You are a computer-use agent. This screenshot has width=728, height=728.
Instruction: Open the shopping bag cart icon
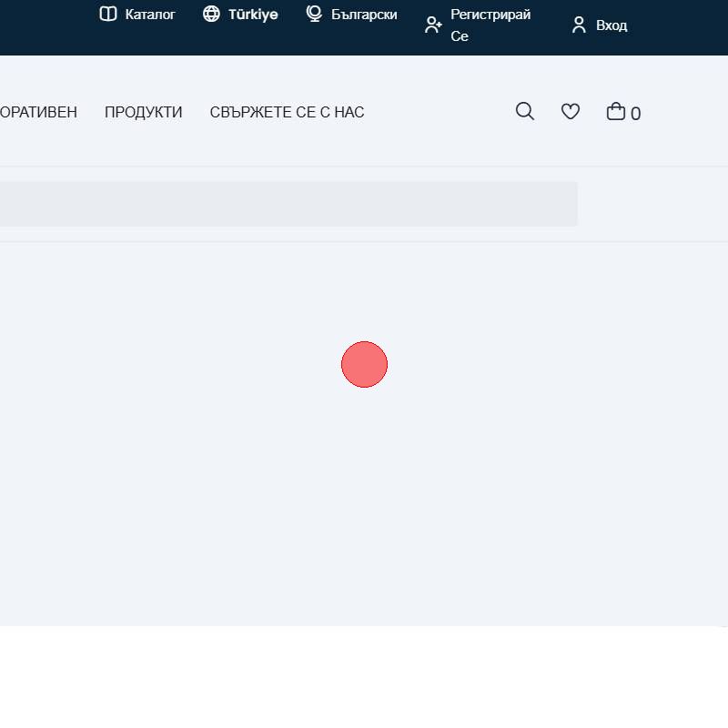pos(616,111)
